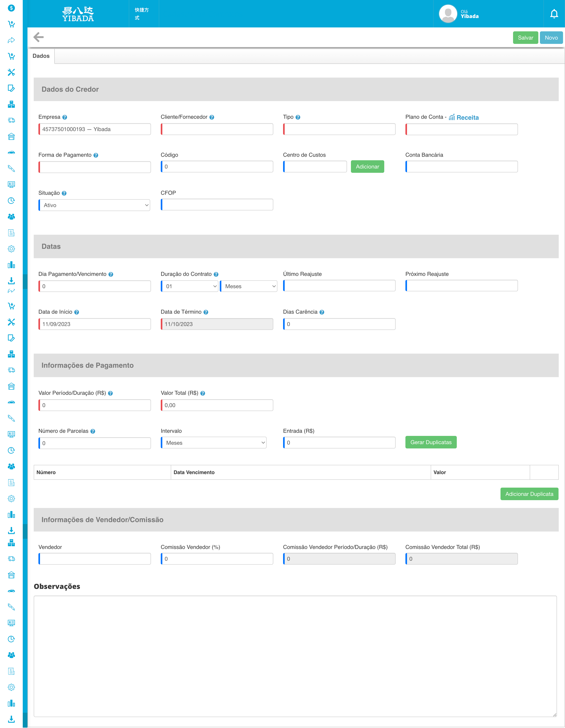
Task: Click the Gerar Duplicatas button
Action: (x=431, y=442)
